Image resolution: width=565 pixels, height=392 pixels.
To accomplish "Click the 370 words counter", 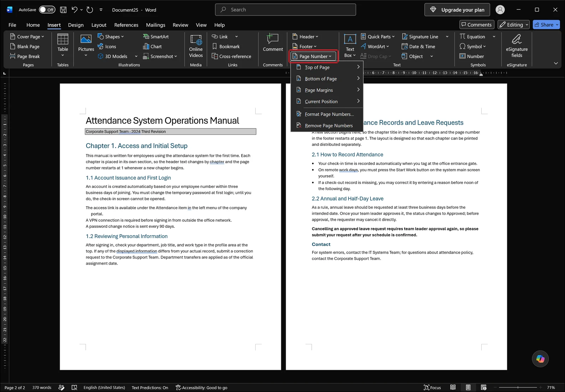I will (42, 387).
